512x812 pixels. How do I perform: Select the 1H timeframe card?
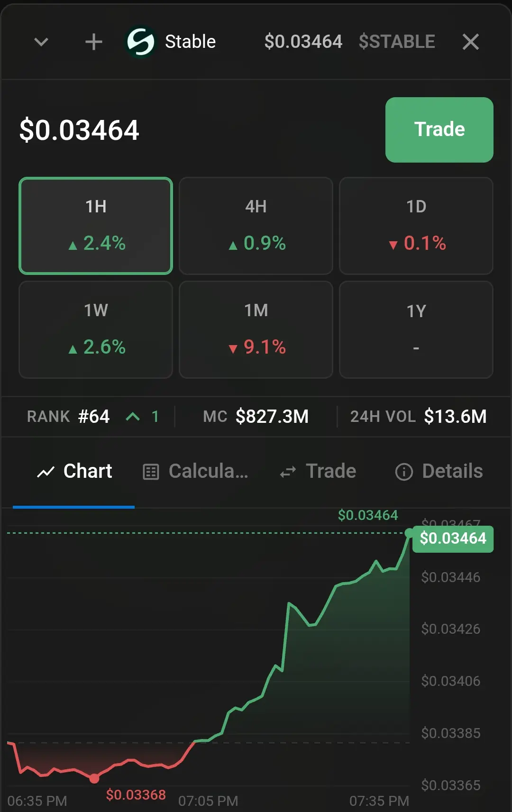(96, 226)
